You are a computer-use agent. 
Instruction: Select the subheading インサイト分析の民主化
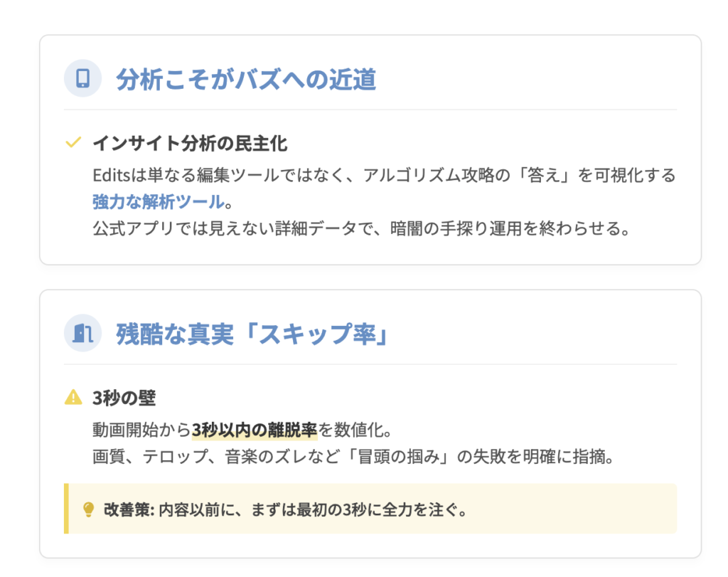tap(190, 144)
